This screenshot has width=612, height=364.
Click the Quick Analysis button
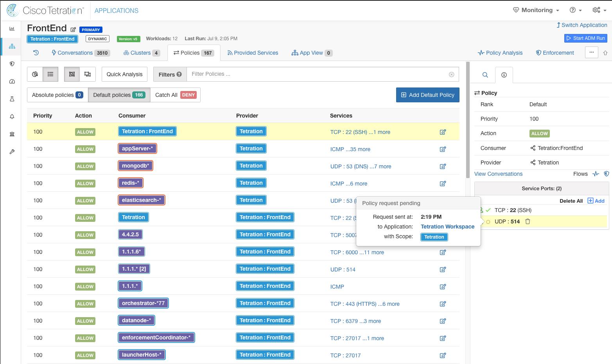coord(124,74)
